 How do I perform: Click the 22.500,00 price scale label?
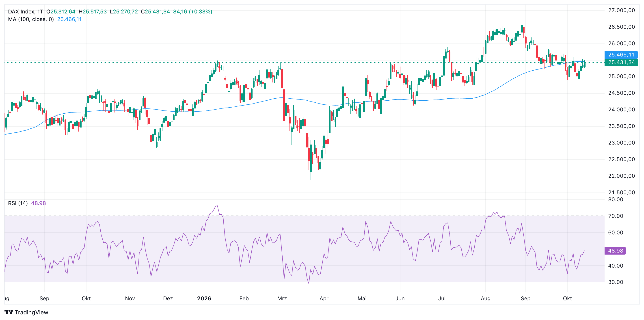621,159
